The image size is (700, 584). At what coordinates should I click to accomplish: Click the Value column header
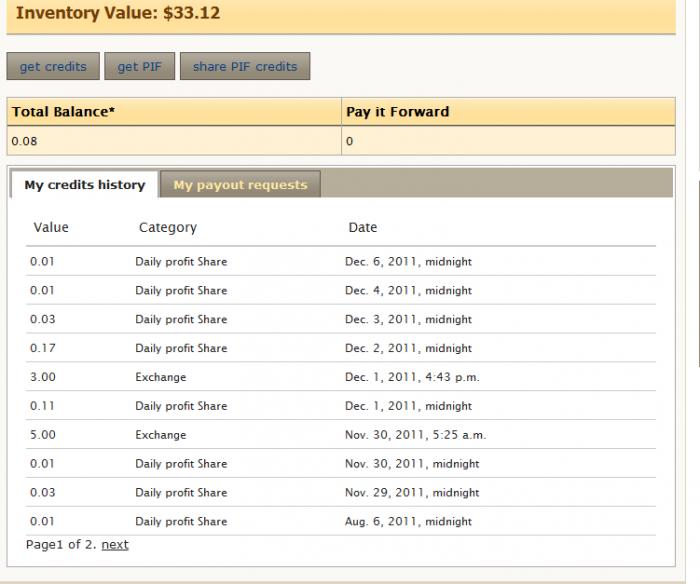coord(51,227)
